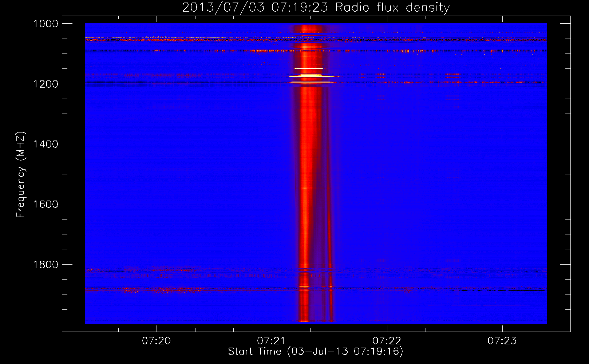
Task: Click the 1000 frequency tick label
Action: click(x=46, y=24)
